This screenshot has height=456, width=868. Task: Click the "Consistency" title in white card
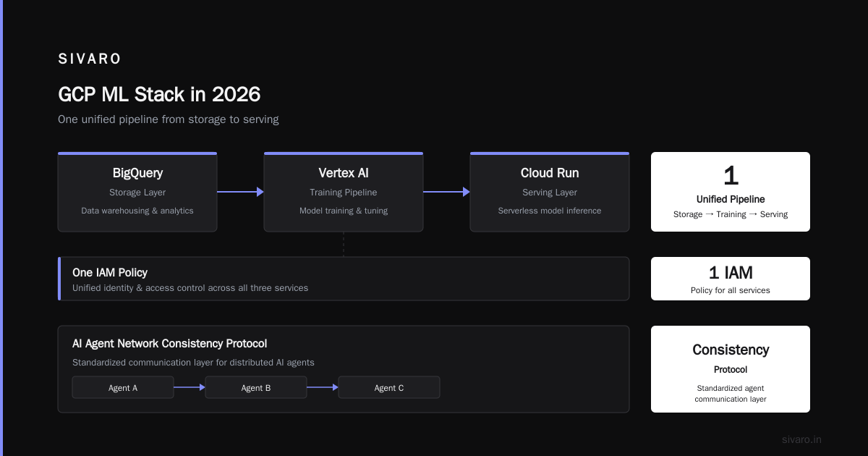(731, 350)
